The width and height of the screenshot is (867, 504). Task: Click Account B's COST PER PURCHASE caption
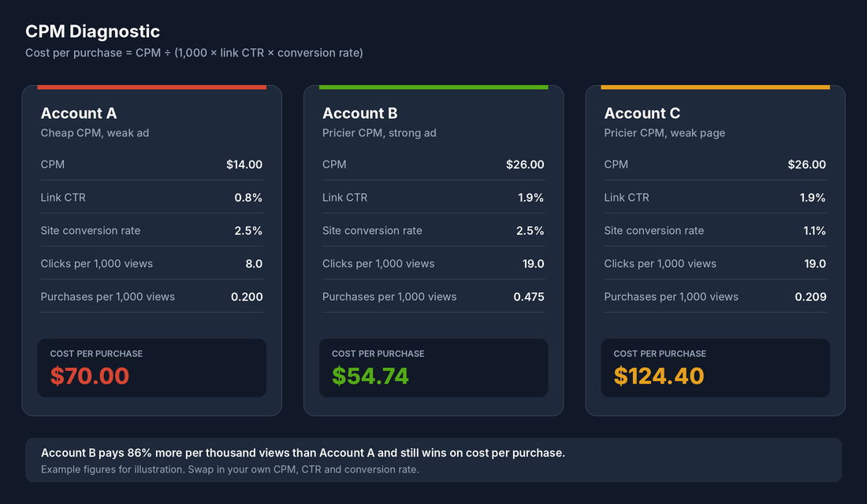tap(378, 354)
